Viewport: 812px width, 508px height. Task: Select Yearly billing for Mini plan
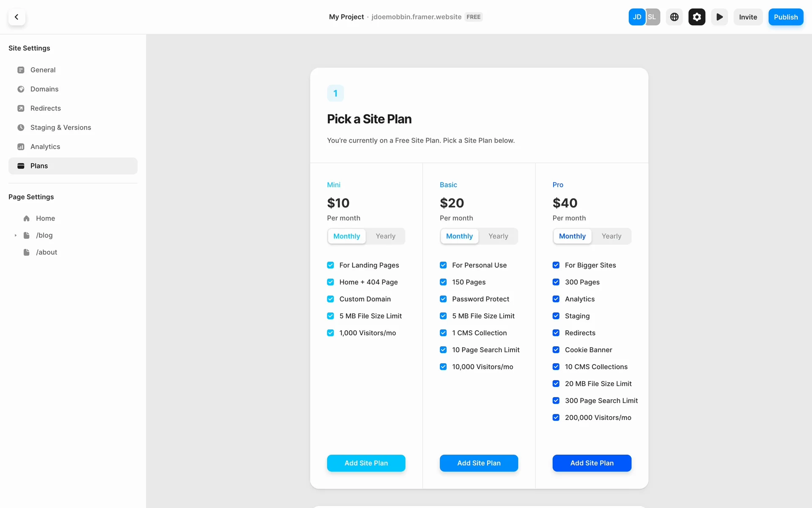tap(385, 236)
